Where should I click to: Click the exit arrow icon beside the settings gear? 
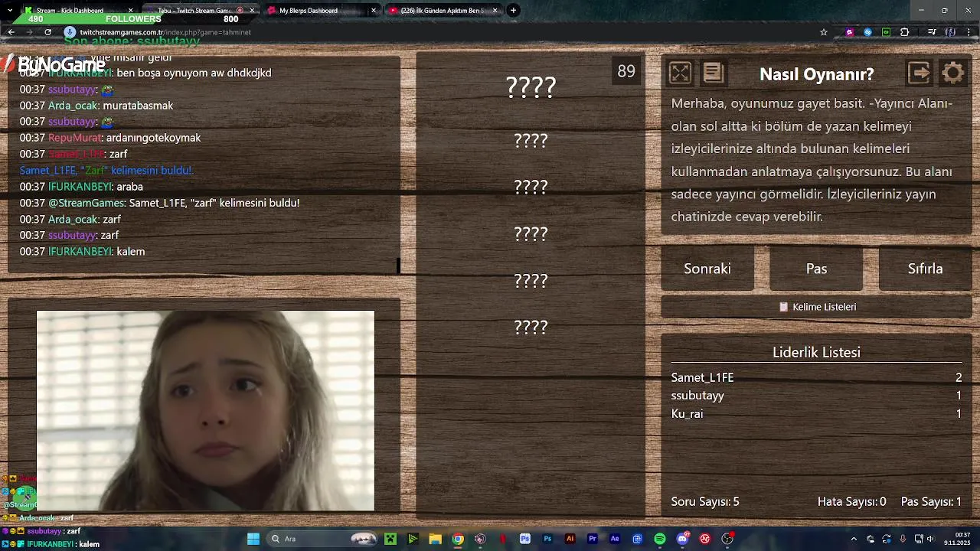(x=920, y=73)
